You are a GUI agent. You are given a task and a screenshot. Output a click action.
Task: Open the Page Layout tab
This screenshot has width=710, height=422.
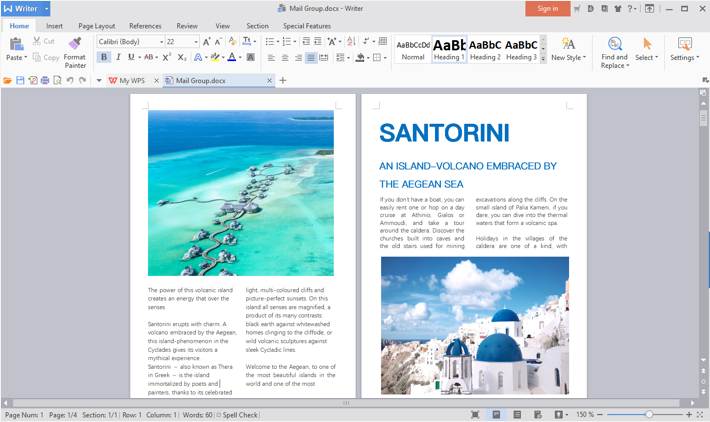pyautogui.click(x=97, y=26)
